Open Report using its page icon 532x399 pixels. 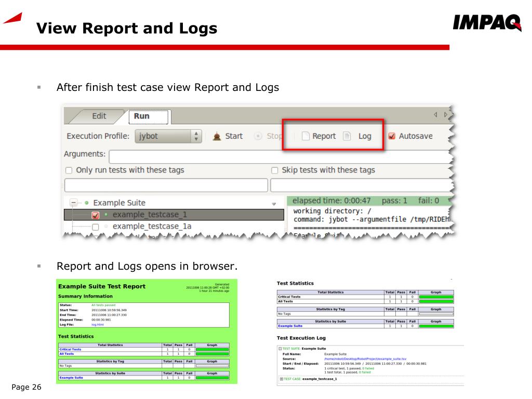pyautogui.click(x=305, y=136)
